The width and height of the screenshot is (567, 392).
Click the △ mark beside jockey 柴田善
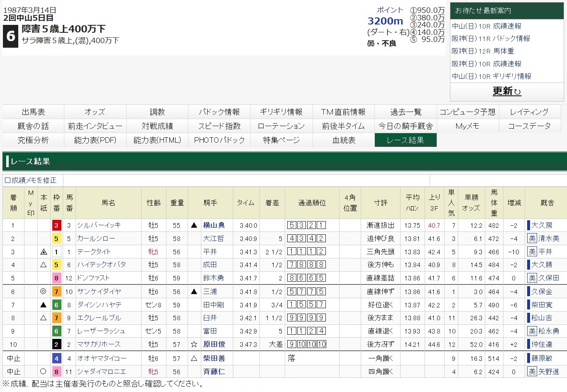click(x=194, y=358)
